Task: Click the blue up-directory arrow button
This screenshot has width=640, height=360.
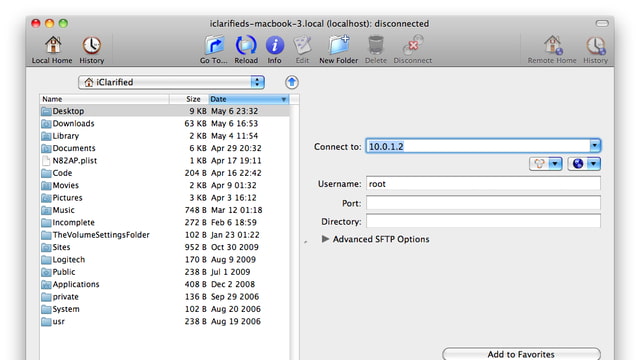Action: tap(291, 82)
